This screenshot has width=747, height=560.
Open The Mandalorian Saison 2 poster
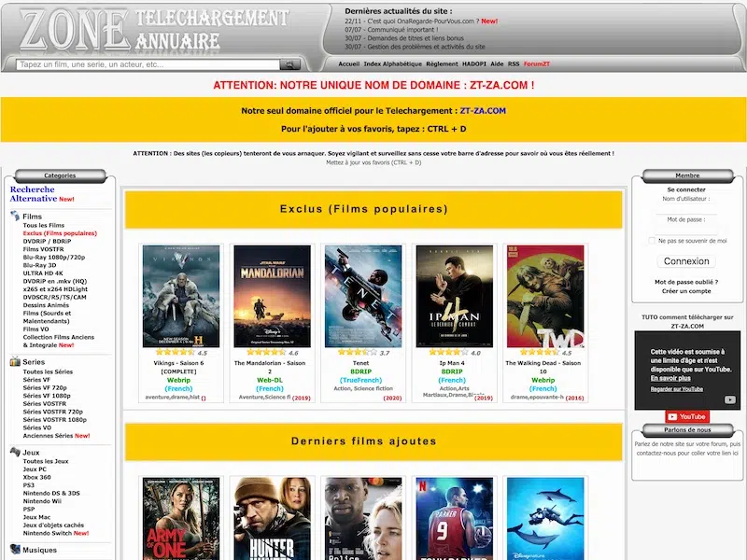[272, 296]
